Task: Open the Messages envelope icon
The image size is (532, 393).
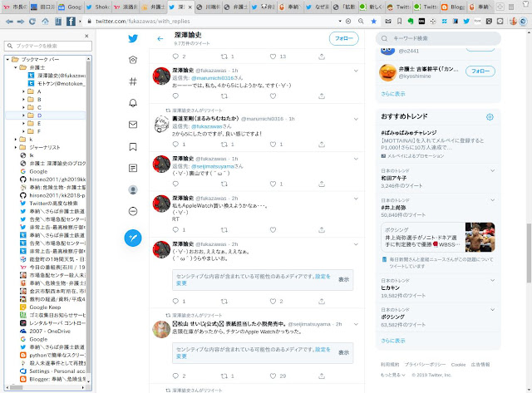Action: 133,125
